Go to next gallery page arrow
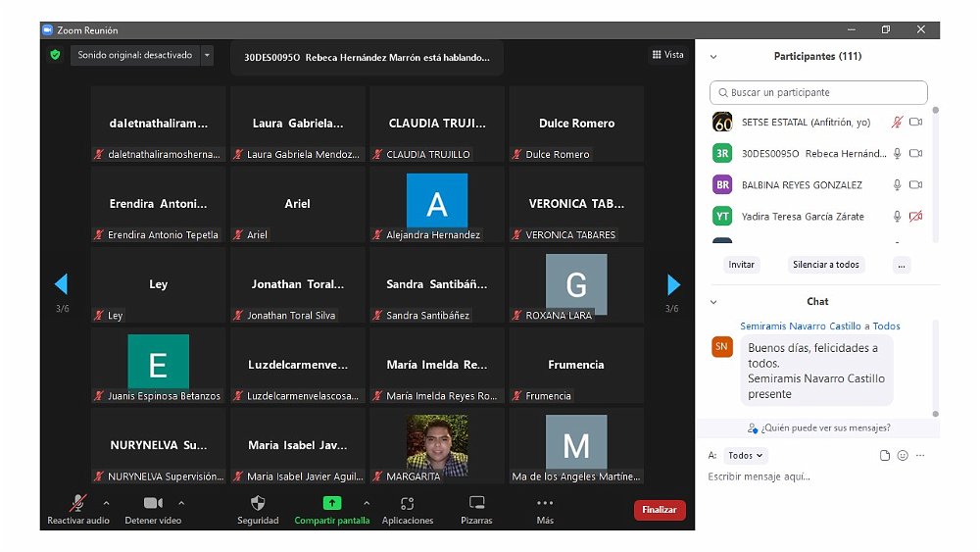Viewport: 980px width, 552px height. (x=673, y=284)
